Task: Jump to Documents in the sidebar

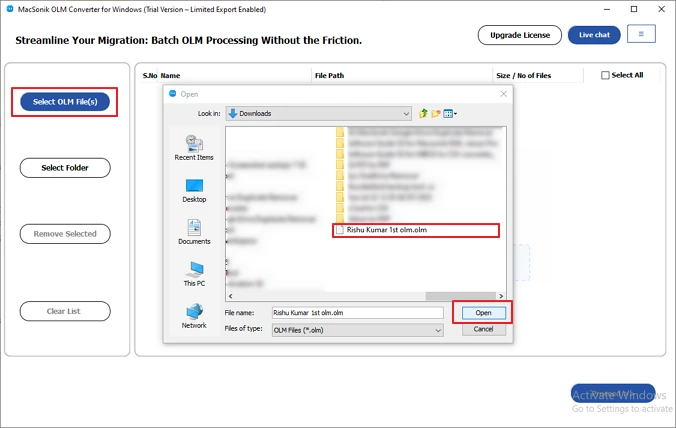Action: pos(194,232)
